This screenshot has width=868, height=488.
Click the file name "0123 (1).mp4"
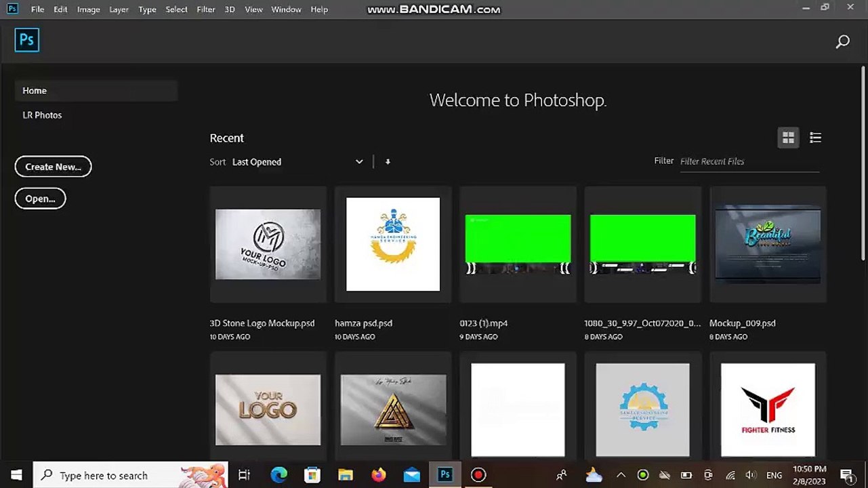pyautogui.click(x=484, y=323)
